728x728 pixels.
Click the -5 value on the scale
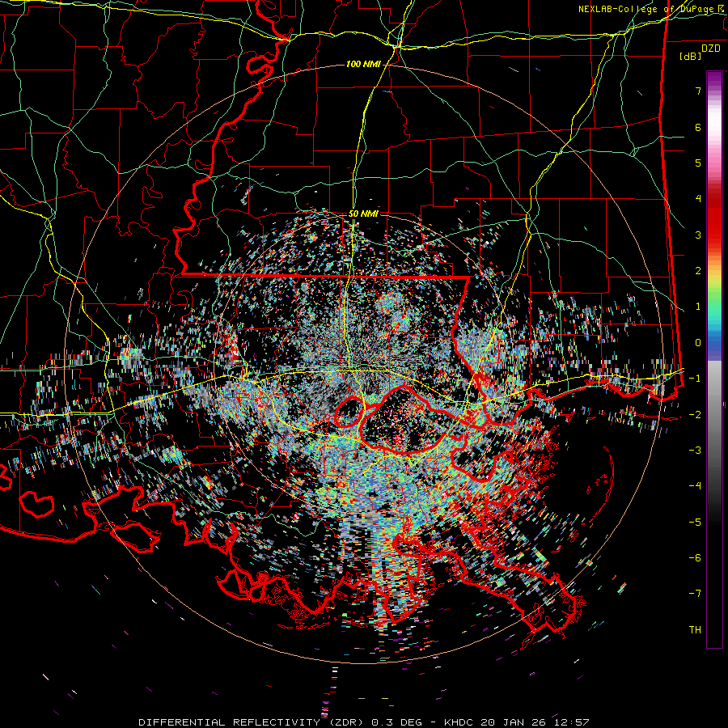coord(695,523)
